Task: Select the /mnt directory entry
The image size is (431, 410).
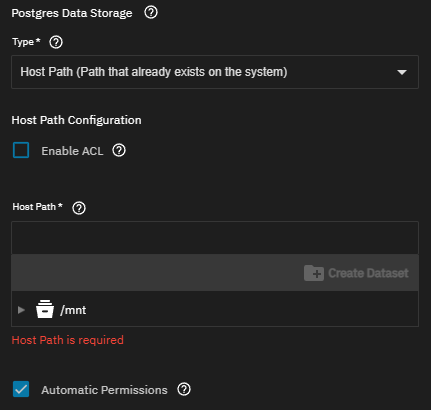Action: [x=215, y=310]
